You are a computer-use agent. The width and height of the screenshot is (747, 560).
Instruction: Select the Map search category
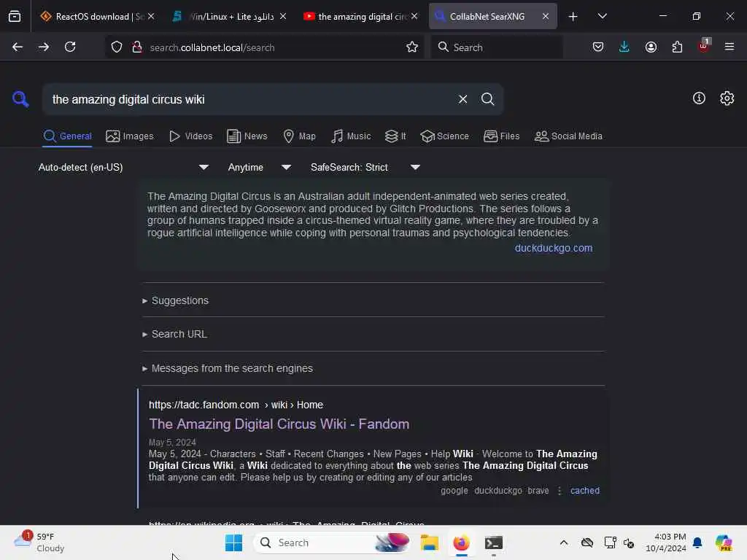point(299,136)
